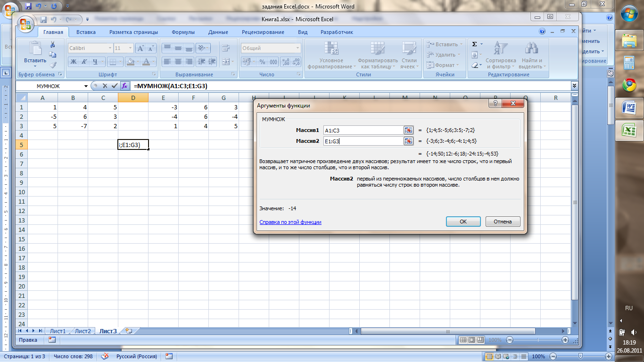The width and height of the screenshot is (644, 362).
Task: Click the increase decimal icon
Action: [286, 62]
